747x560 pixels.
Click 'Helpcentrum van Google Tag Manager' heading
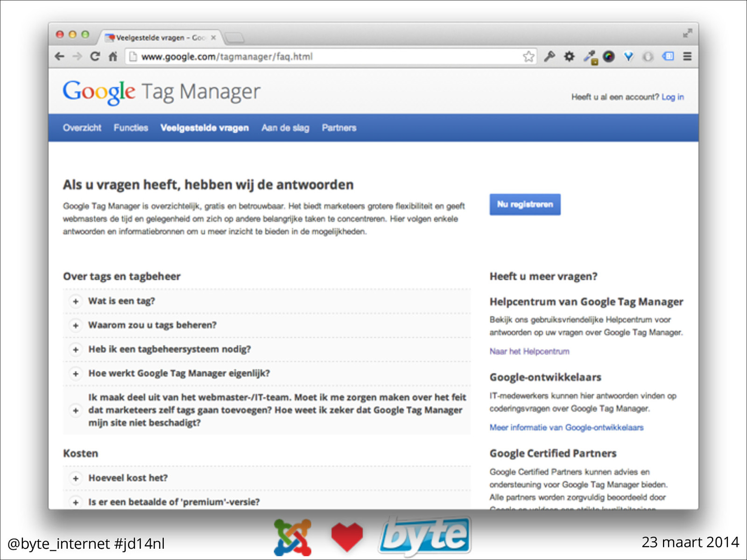click(586, 302)
